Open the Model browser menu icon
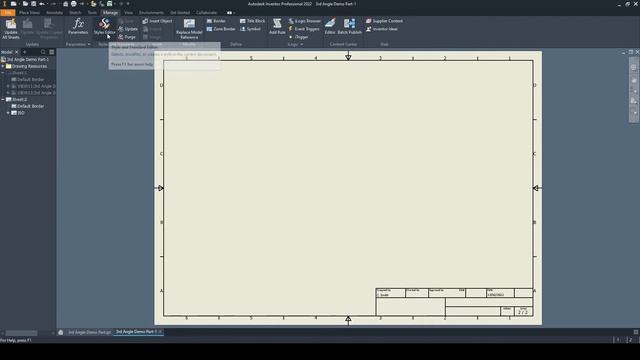Image resolution: width=640 pixels, height=360 pixels. click(52, 52)
